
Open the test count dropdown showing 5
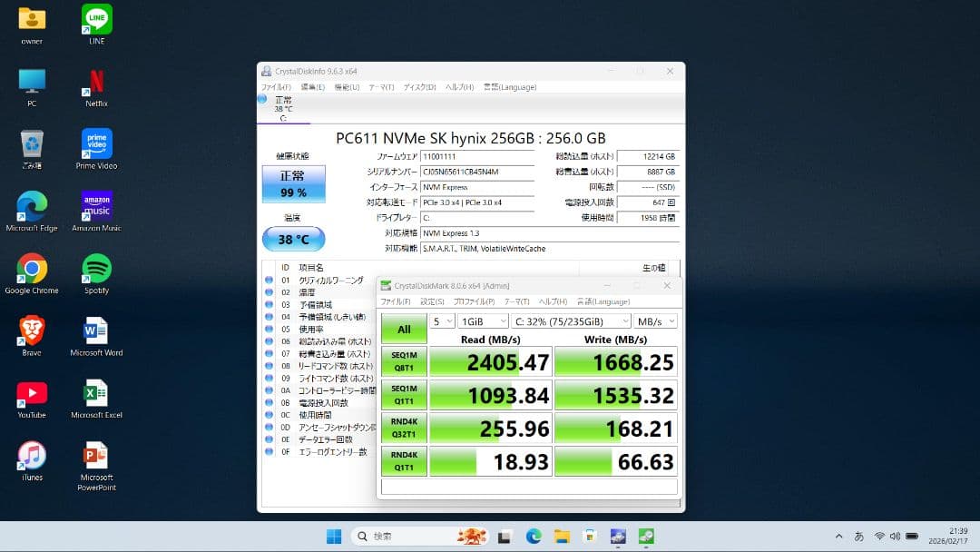pyautogui.click(x=443, y=320)
